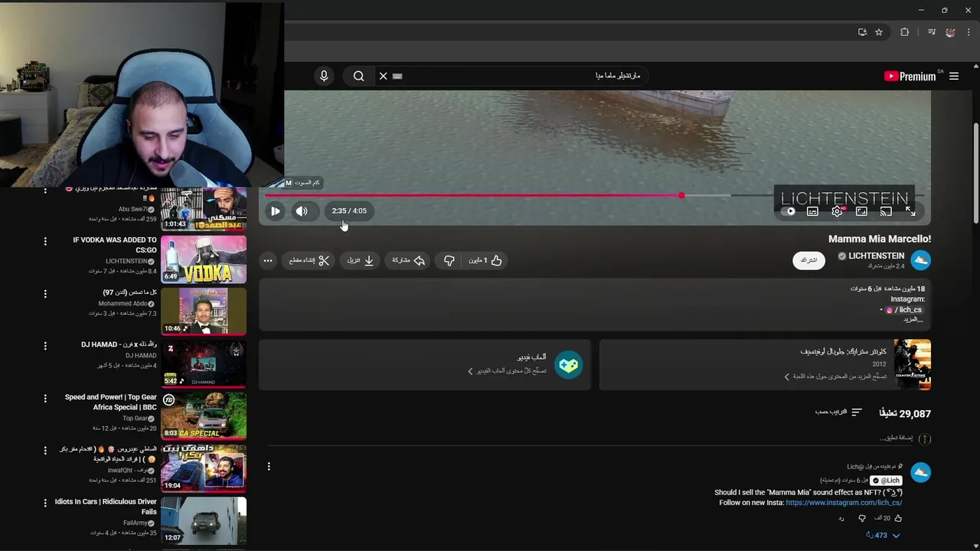
Task: Open the Abu Swe7l 1:01:43 video thumbnail
Action: coord(204,208)
